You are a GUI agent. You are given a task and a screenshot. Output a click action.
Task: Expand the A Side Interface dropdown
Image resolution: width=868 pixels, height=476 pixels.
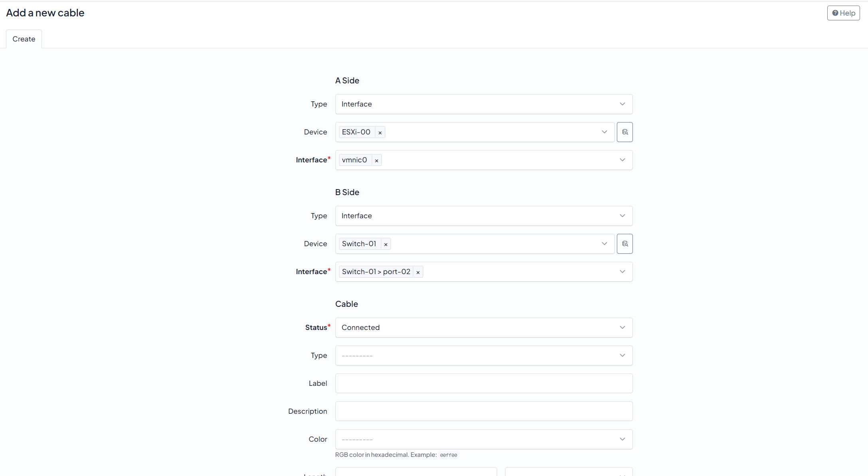pos(622,160)
